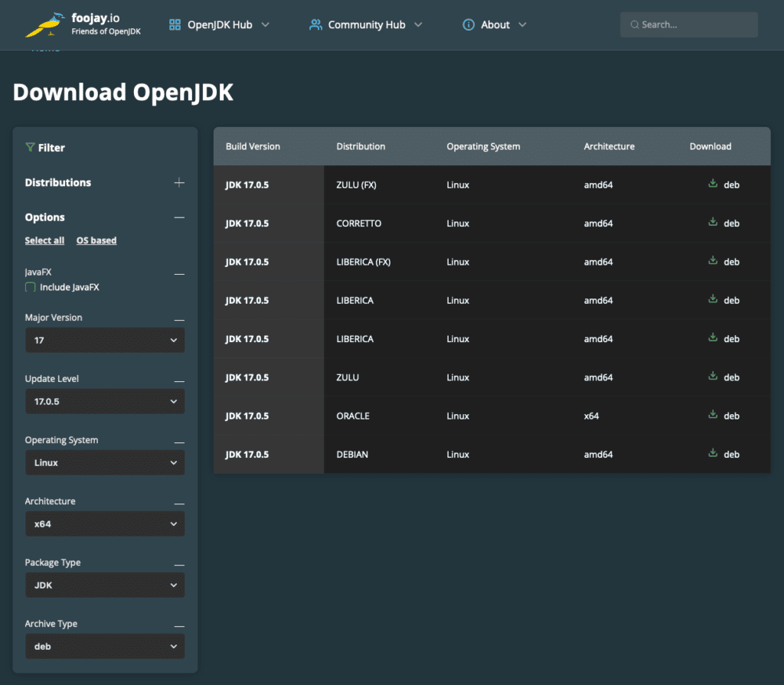Click the Friends of OpenJDK tagline
This screenshot has height=685, width=784.
tap(106, 31)
